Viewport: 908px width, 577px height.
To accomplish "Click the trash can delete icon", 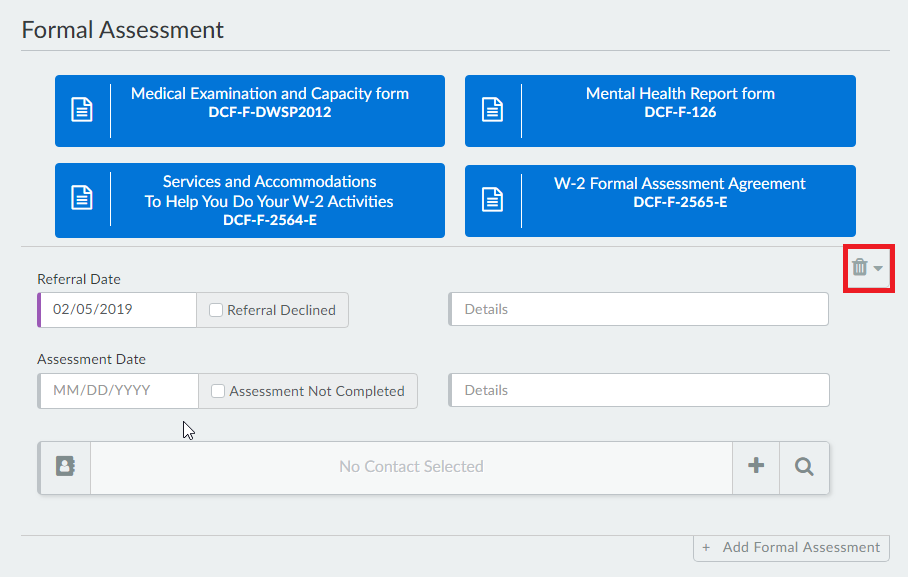I will tap(859, 267).
